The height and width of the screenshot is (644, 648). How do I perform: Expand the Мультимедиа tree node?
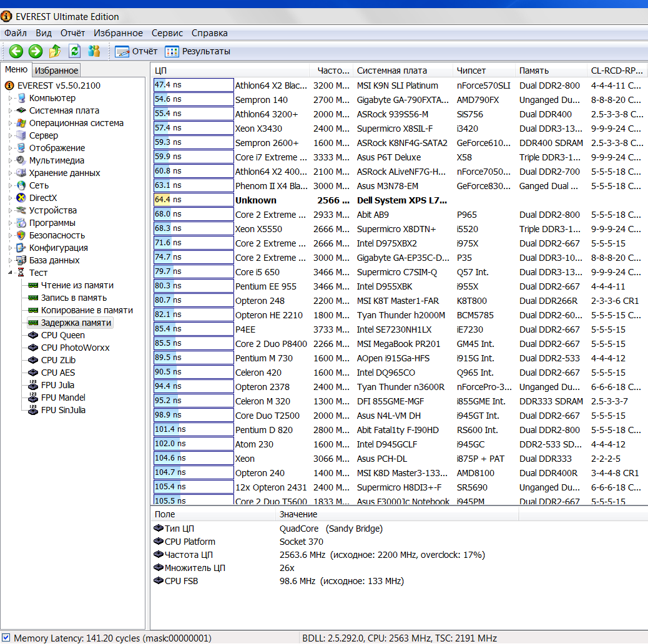[x=11, y=160]
